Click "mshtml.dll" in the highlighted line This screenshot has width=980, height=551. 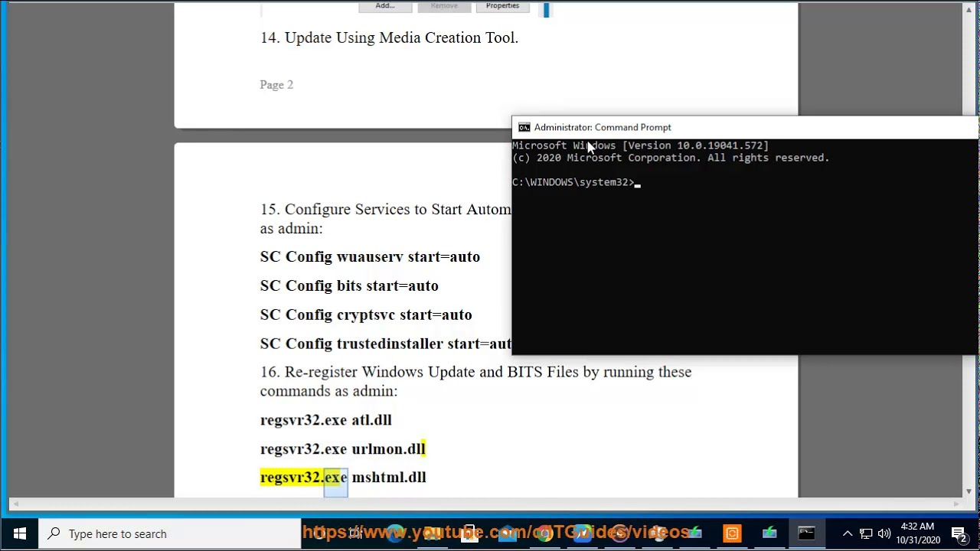(x=389, y=477)
